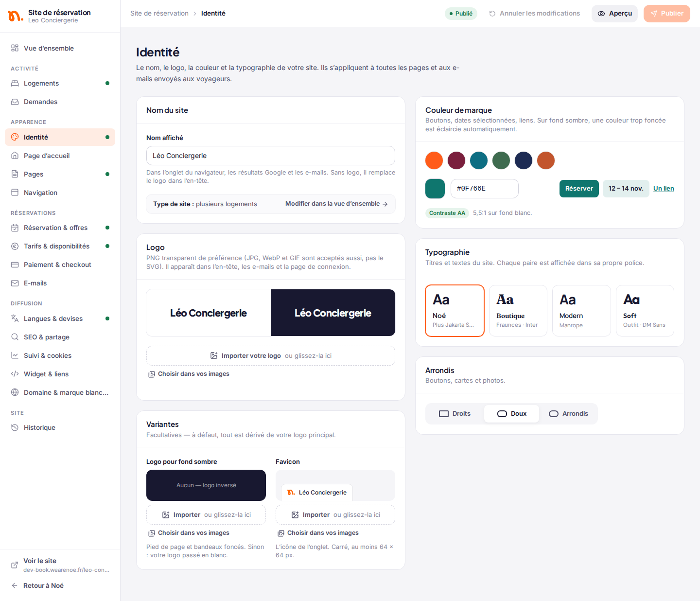Image resolution: width=700 pixels, height=601 pixels.
Task: Choose the Modern typography pair
Action: coord(581,311)
